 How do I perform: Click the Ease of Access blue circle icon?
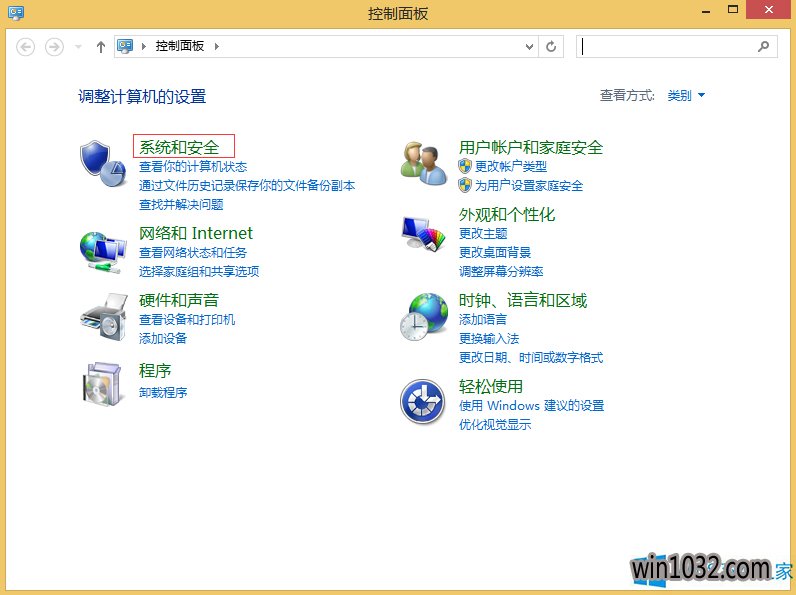point(422,402)
